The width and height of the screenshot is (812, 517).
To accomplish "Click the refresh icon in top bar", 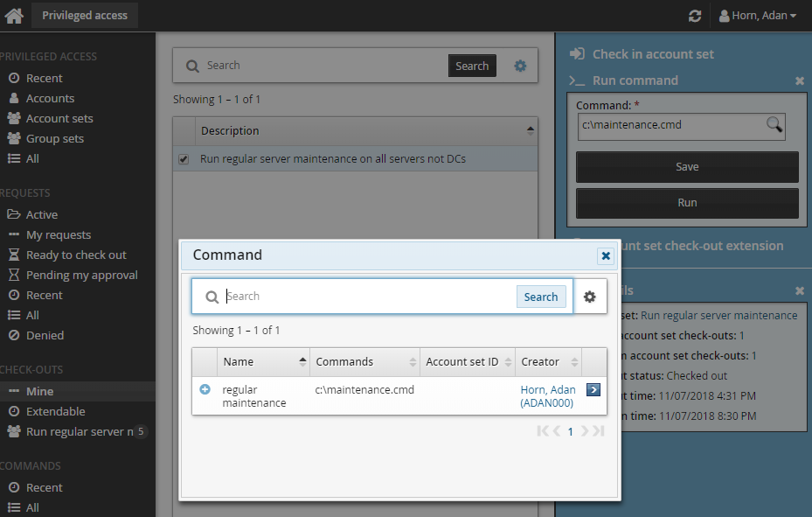I will [x=695, y=16].
